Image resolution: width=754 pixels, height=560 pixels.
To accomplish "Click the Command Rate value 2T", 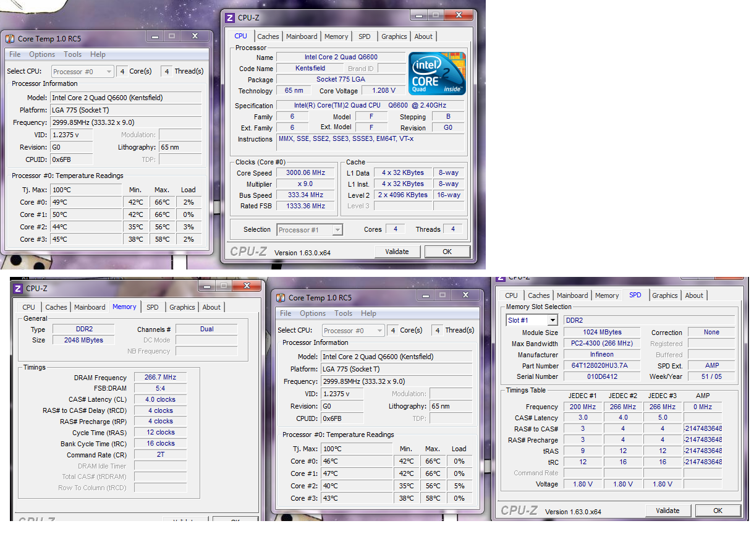I will point(160,454).
